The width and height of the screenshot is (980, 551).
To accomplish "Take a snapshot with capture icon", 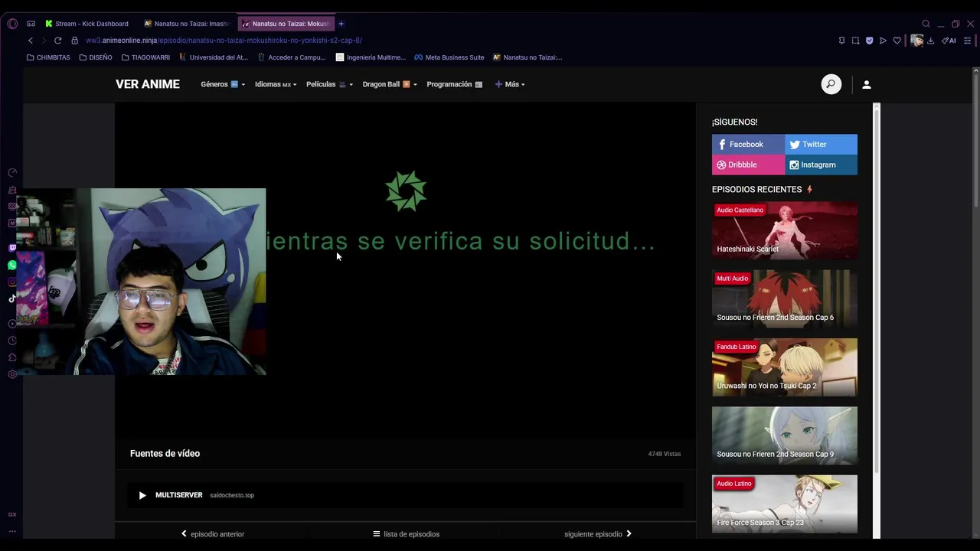I will (855, 41).
